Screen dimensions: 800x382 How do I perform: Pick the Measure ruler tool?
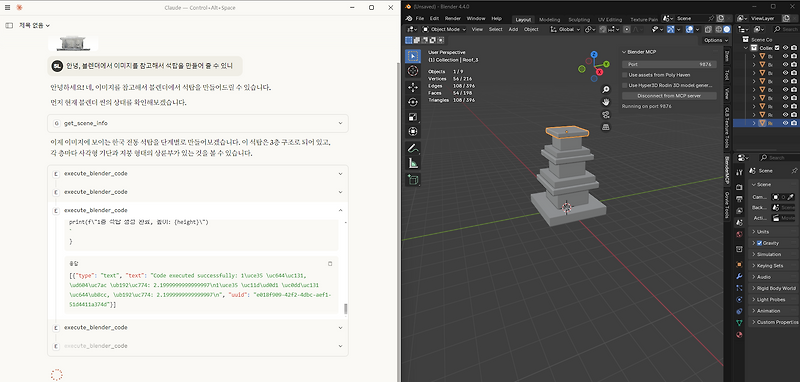coord(413,163)
